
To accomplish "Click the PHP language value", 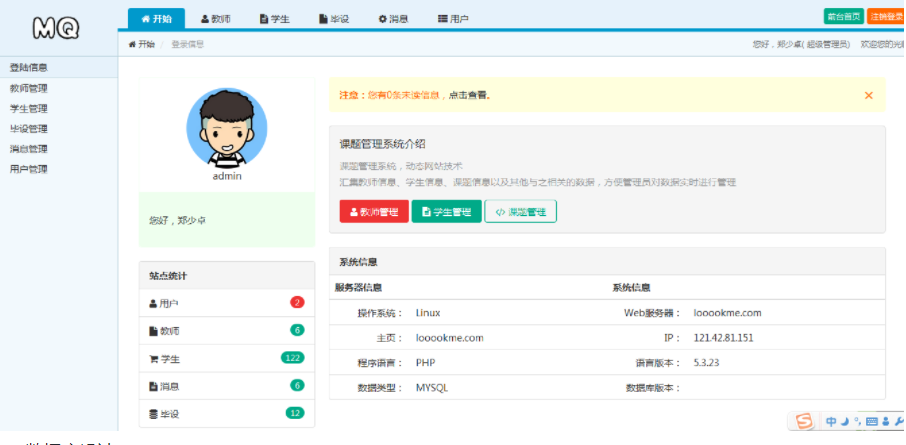I will click(x=426, y=363).
